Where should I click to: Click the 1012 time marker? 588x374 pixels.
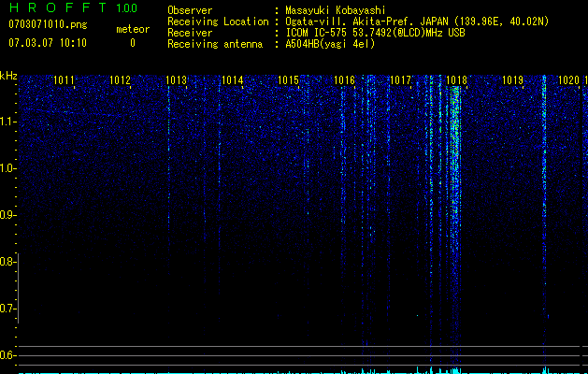[120, 79]
